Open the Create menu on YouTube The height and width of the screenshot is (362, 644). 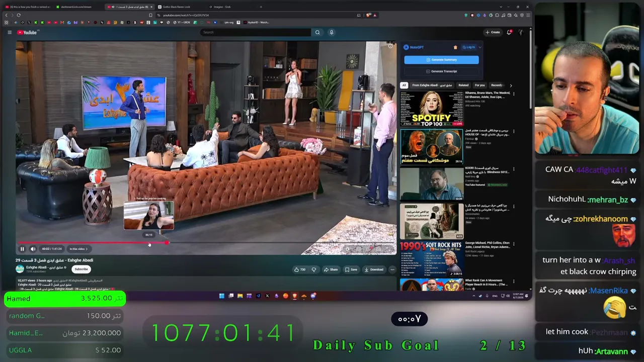493,32
